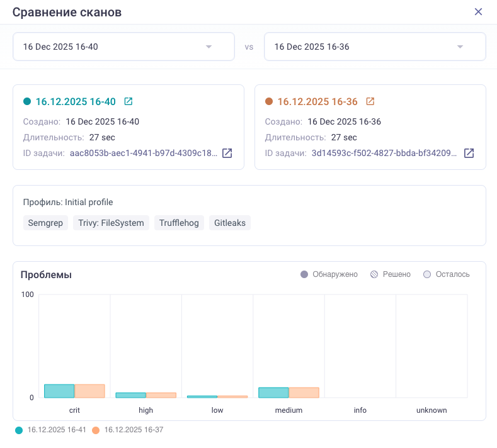Select the Semgrep scanner tag
The width and height of the screenshot is (497, 448).
(x=45, y=223)
